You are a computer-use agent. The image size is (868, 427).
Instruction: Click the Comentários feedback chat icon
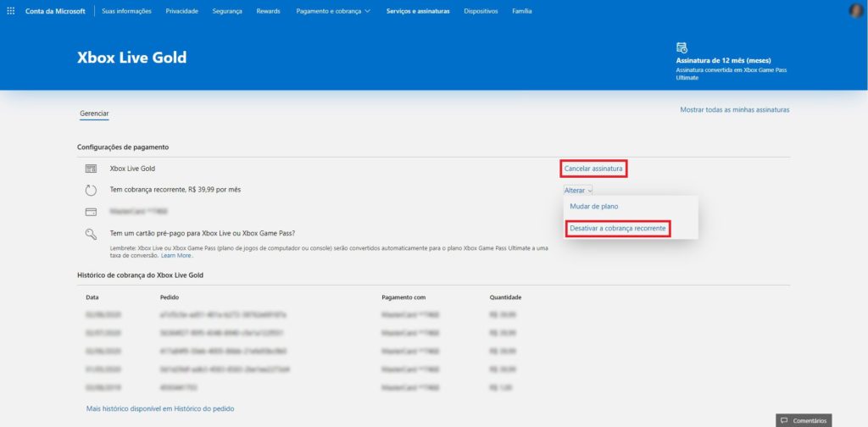tap(785, 420)
